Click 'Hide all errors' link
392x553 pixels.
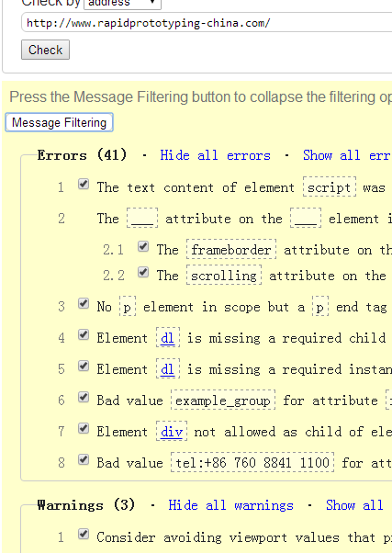click(216, 155)
